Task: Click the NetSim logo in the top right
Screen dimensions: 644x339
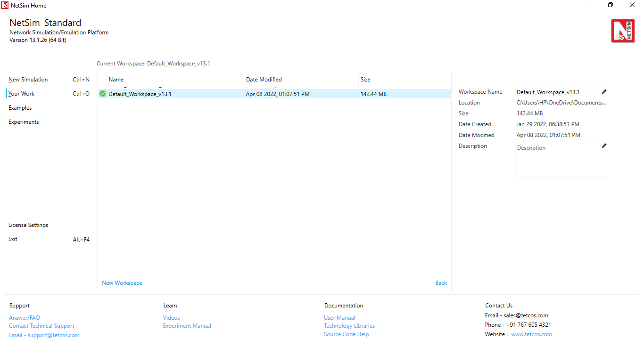Action: 623,31
